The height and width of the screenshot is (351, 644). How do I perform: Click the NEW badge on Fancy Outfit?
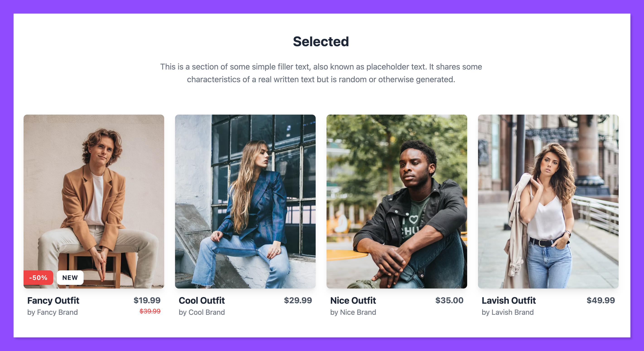[x=70, y=277]
